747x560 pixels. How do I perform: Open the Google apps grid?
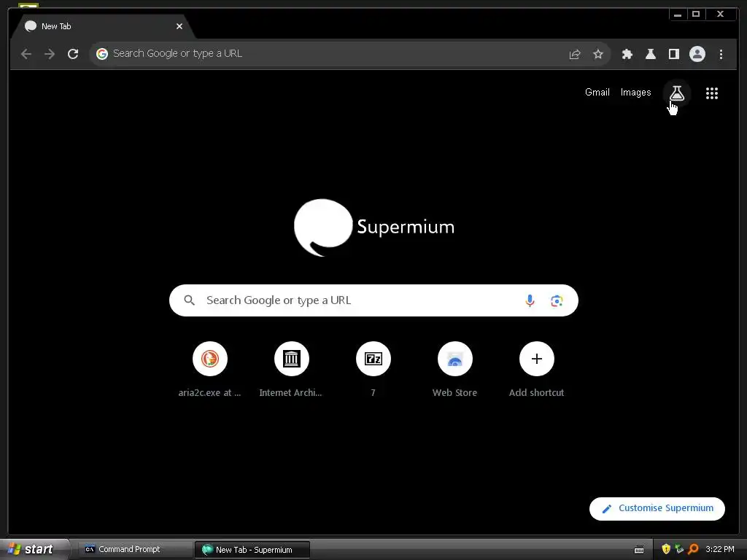[712, 93]
